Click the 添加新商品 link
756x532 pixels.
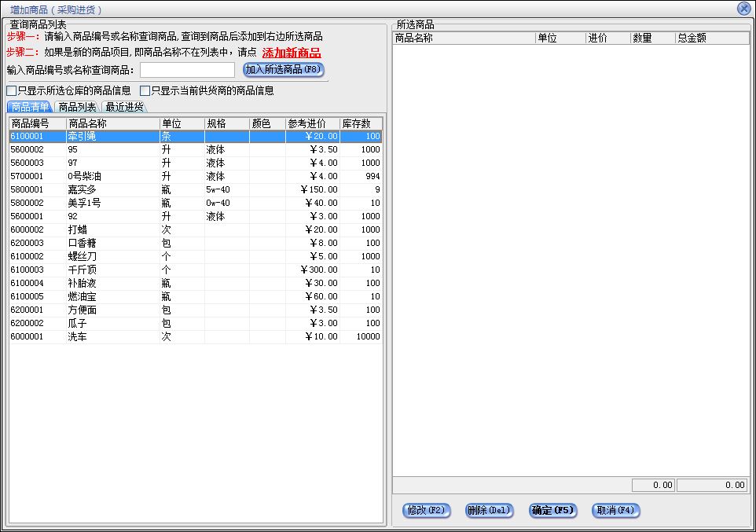coord(291,53)
